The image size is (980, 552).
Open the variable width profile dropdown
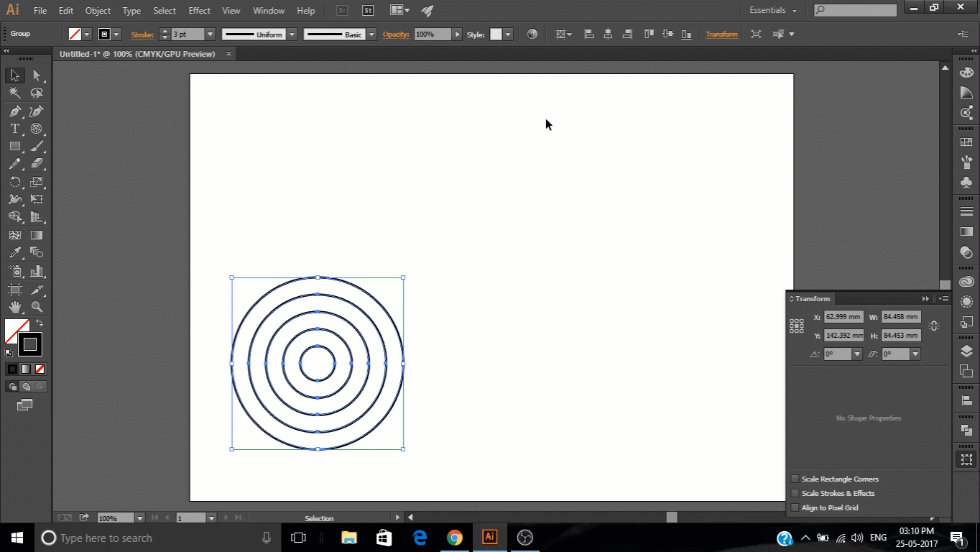tap(291, 34)
